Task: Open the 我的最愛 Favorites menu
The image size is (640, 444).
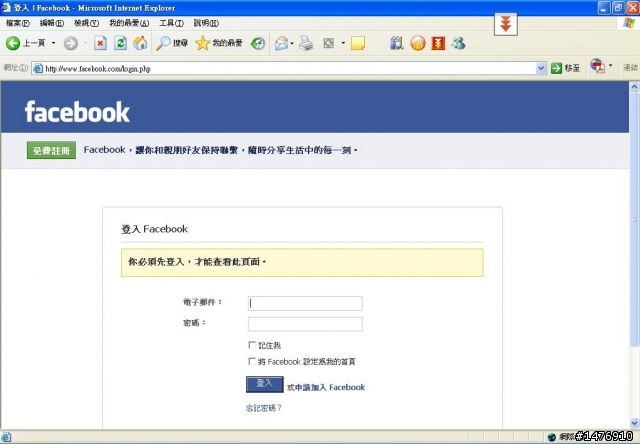Action: point(129,23)
